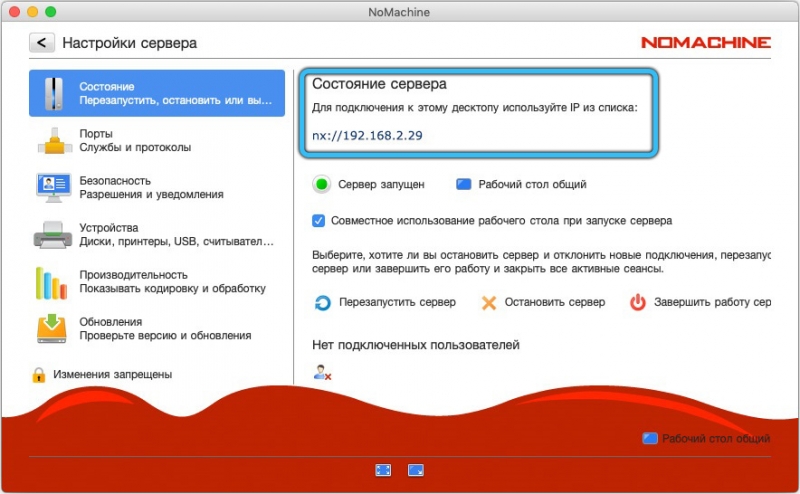Click Остановить сервер
The width and height of the screenshot is (800, 494).
(x=555, y=302)
